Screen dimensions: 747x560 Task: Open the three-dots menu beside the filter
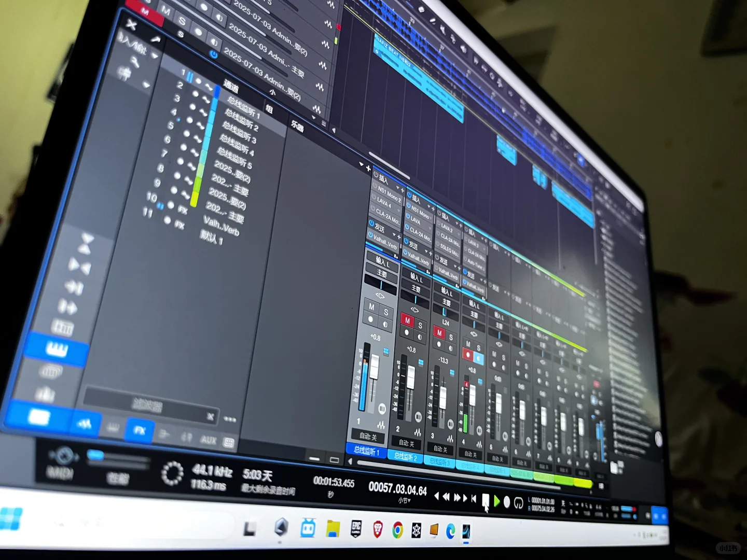click(230, 419)
